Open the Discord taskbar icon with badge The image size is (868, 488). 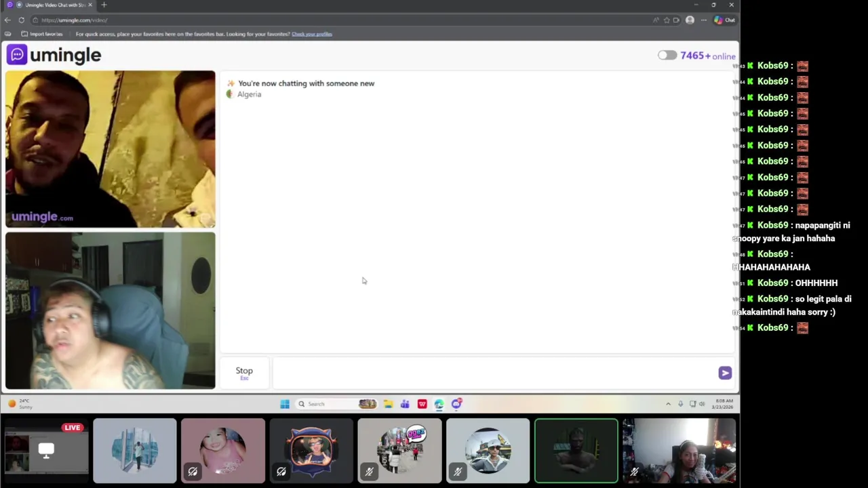[x=456, y=404]
